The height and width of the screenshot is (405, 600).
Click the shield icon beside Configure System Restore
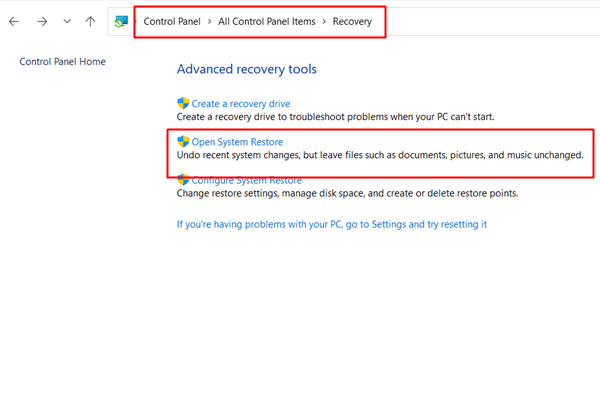click(x=183, y=179)
